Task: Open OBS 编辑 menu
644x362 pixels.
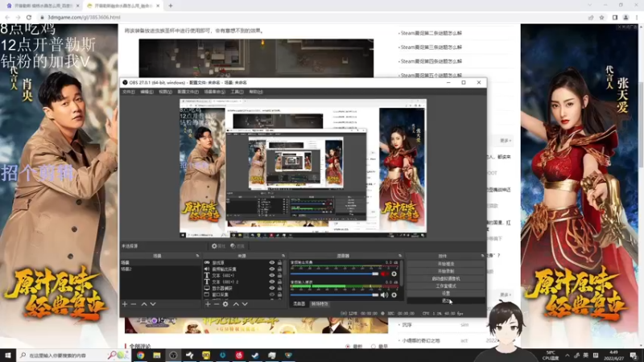Action: pos(147,92)
